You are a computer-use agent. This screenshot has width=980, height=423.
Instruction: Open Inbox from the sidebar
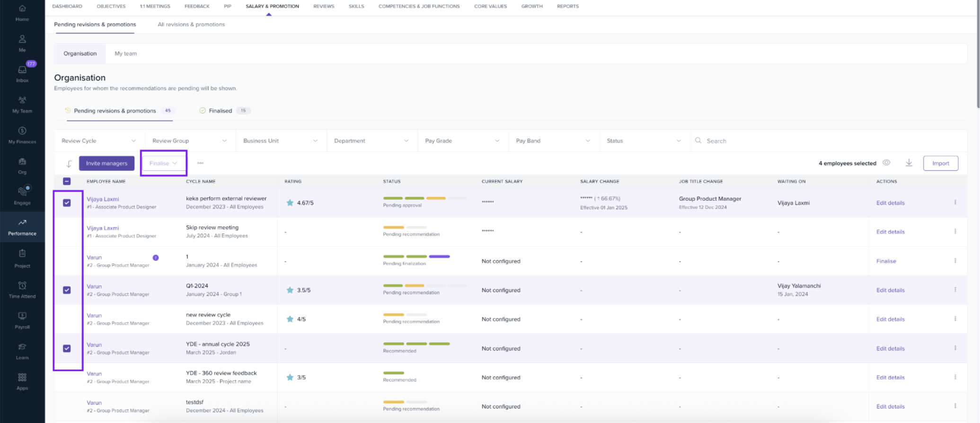pyautogui.click(x=22, y=73)
